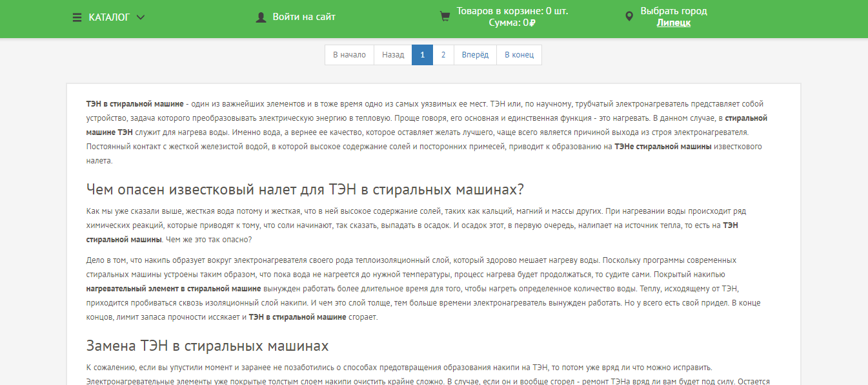Check cart total by clicking Сумма: 0₽

coord(510,23)
